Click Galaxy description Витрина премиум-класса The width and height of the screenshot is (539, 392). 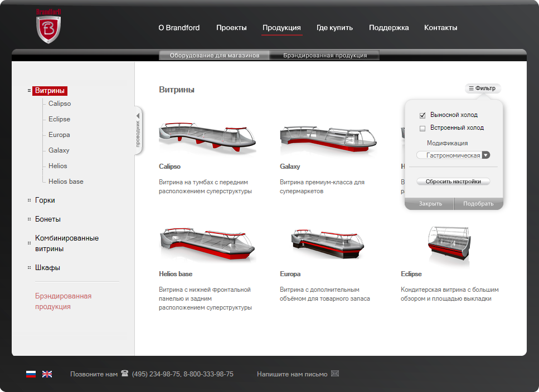click(322, 187)
